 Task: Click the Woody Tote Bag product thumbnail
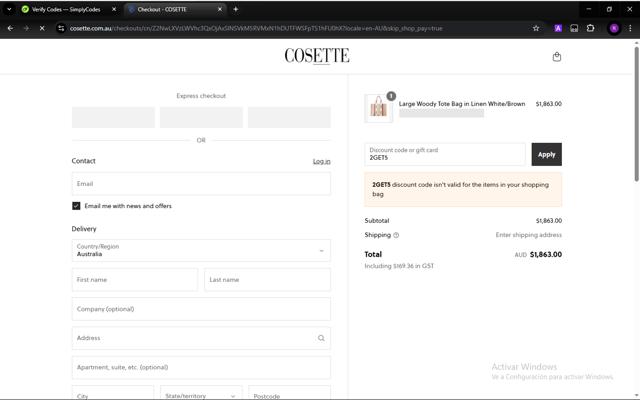(378, 108)
